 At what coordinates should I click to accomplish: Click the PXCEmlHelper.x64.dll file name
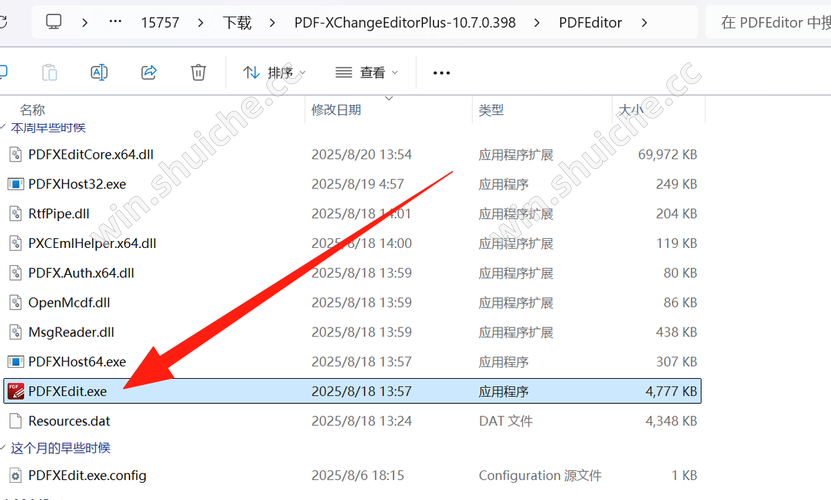point(92,243)
